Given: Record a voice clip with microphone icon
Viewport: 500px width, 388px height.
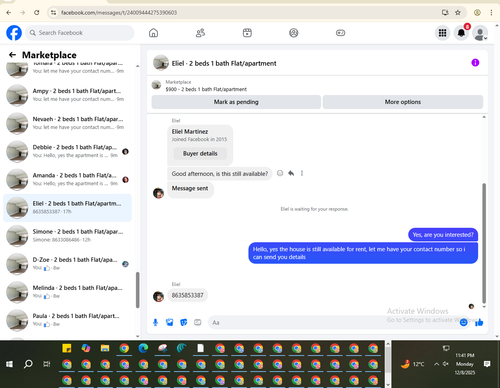Looking at the screenshot, I should [155, 322].
